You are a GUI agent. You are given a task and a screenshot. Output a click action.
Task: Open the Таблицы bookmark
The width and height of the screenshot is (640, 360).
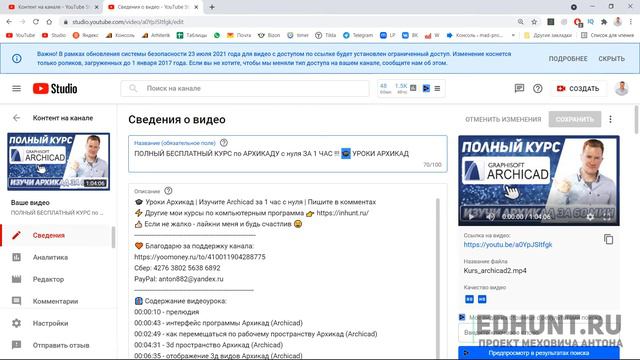pos(192,36)
